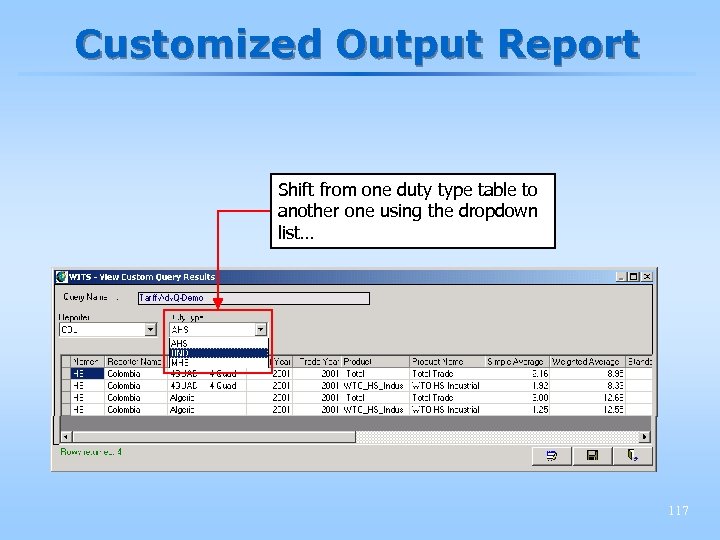Screen dimensions: 720x540
Task: Maximize the WITS query results window
Action: [x=634, y=276]
